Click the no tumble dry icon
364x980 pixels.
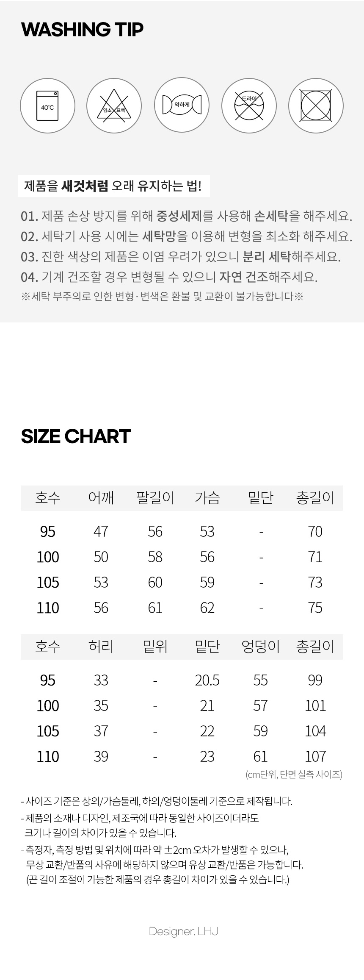click(x=316, y=105)
